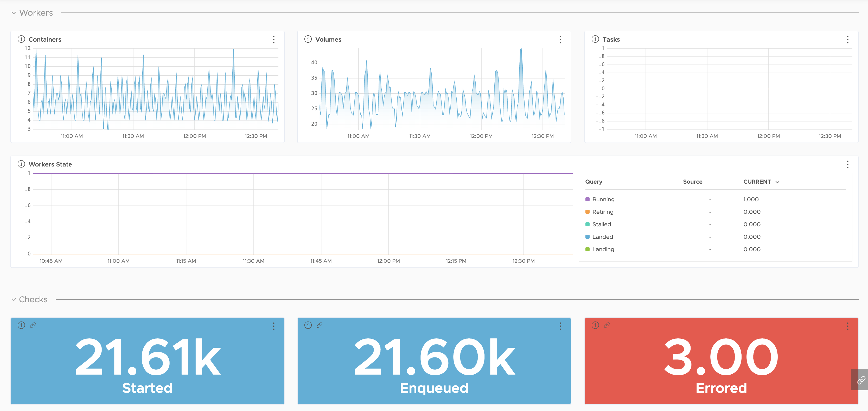Click the floating link button at right edge
Image resolution: width=868 pixels, height=411 pixels.
pos(860,380)
